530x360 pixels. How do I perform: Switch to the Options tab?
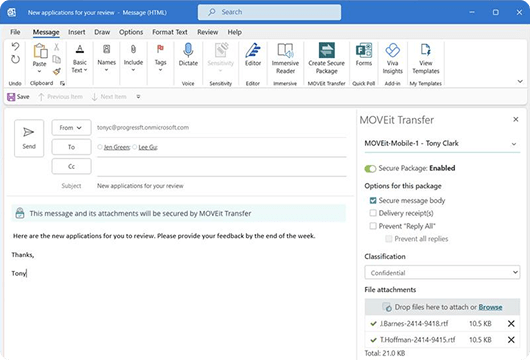[x=131, y=32]
